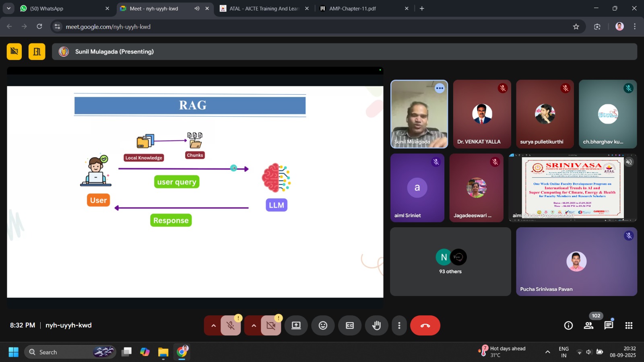The image size is (644, 362).
Task: Open the Windows Start menu
Action: [13, 352]
